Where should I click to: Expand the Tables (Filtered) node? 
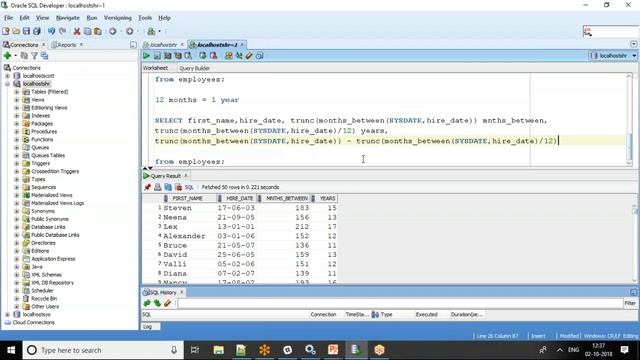coord(17,92)
